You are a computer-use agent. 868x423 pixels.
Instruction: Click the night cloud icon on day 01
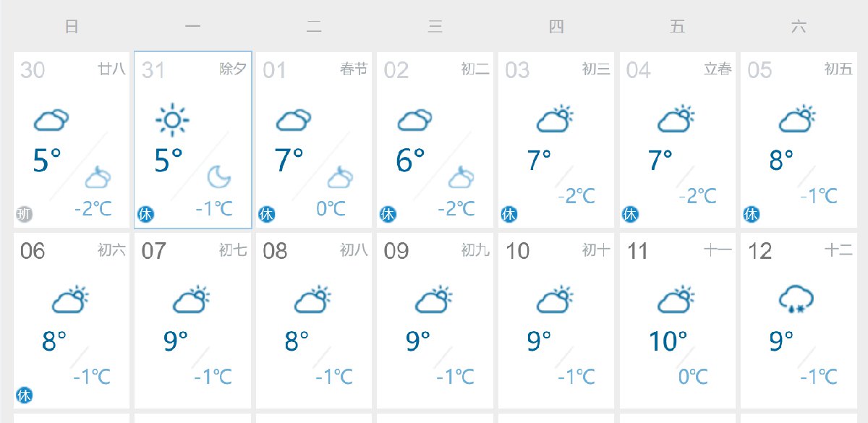[x=340, y=176]
